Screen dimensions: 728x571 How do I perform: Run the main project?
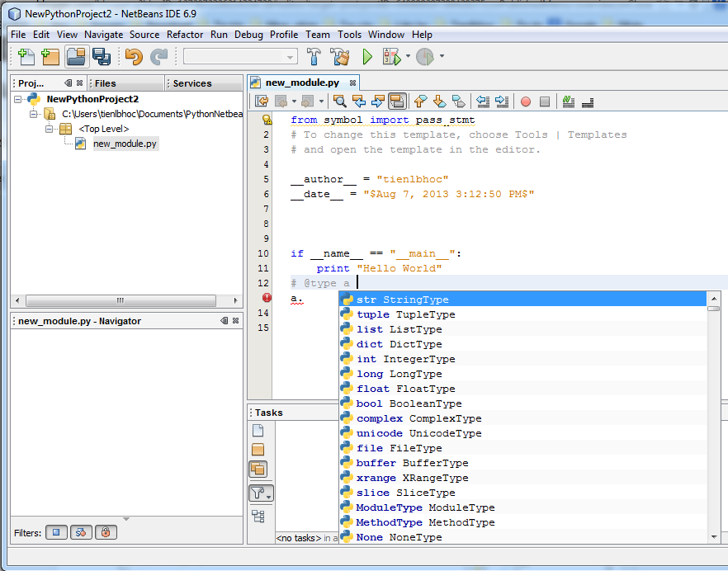366,58
